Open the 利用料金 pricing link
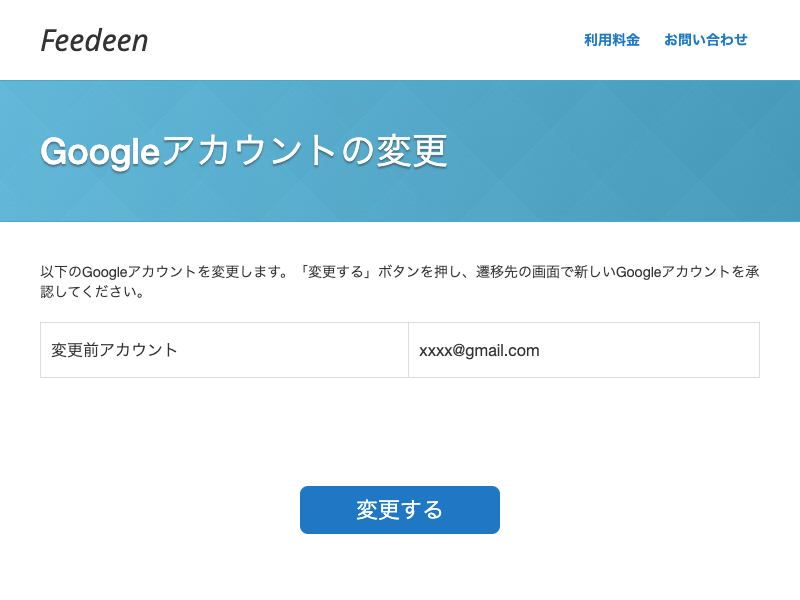Image resolution: width=800 pixels, height=600 pixels. pos(612,40)
